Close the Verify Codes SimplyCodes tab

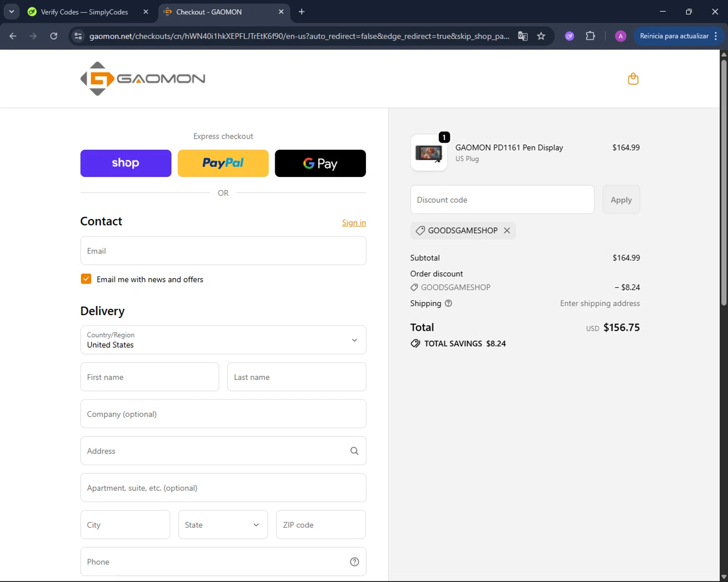coord(146,12)
